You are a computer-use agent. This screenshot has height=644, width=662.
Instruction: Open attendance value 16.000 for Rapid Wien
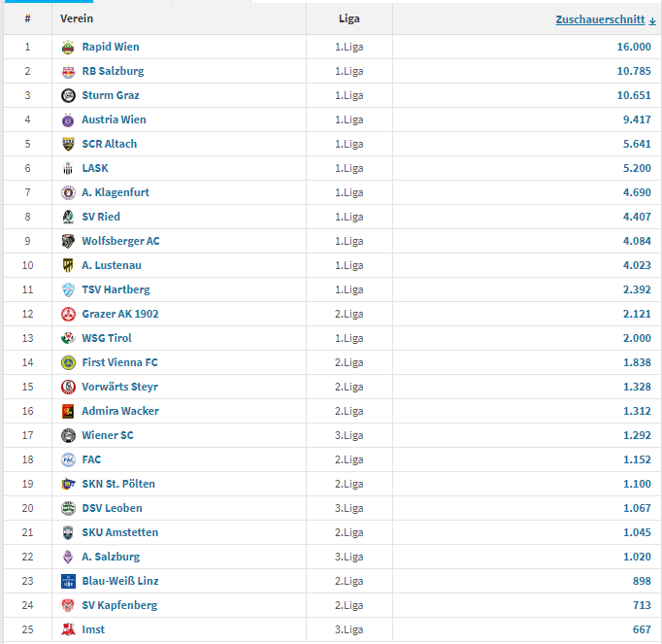(634, 47)
